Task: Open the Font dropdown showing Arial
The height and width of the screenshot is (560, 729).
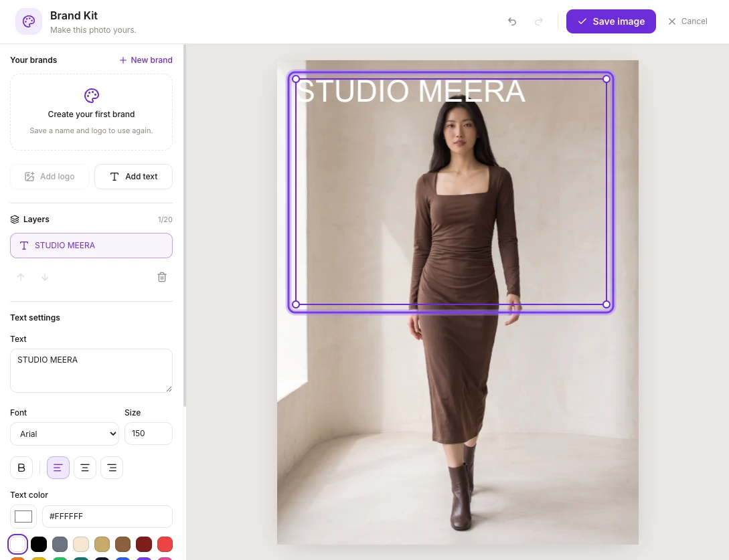Action: click(65, 434)
